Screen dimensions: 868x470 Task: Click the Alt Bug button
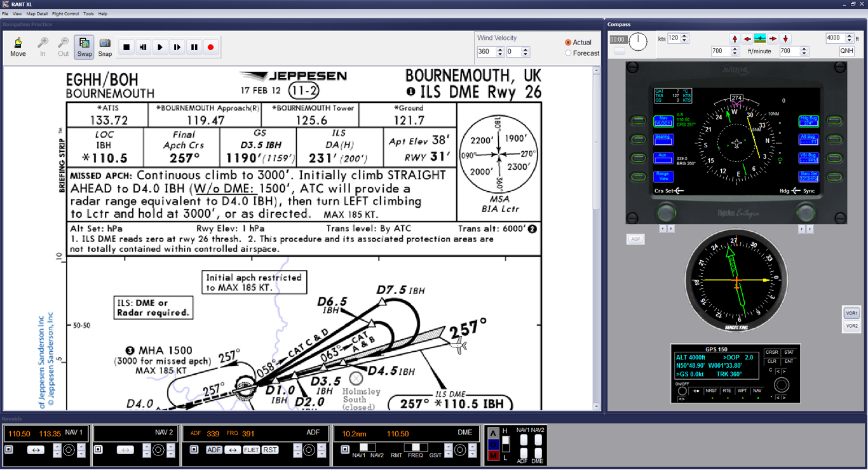click(808, 139)
